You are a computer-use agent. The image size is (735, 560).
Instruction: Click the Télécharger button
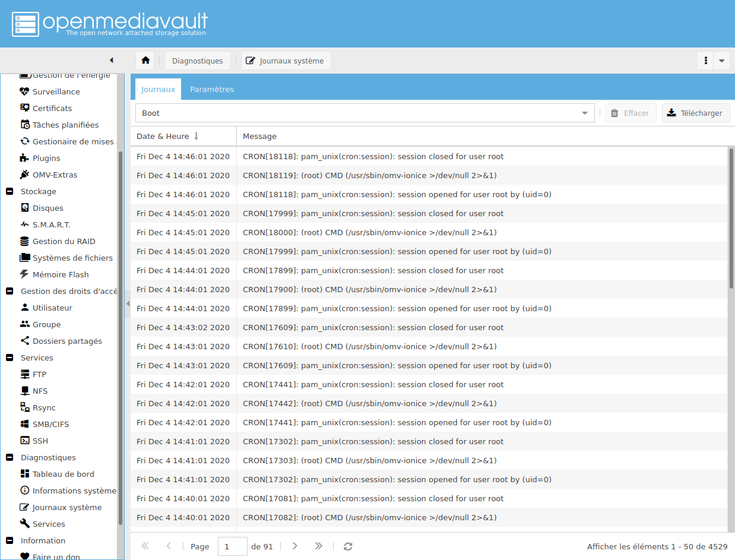[695, 113]
